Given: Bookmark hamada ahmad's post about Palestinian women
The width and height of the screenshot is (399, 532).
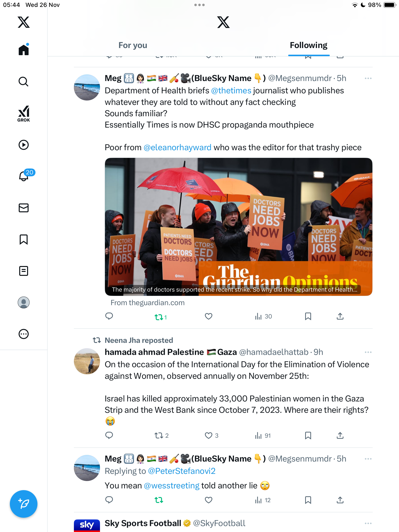Looking at the screenshot, I should (308, 435).
